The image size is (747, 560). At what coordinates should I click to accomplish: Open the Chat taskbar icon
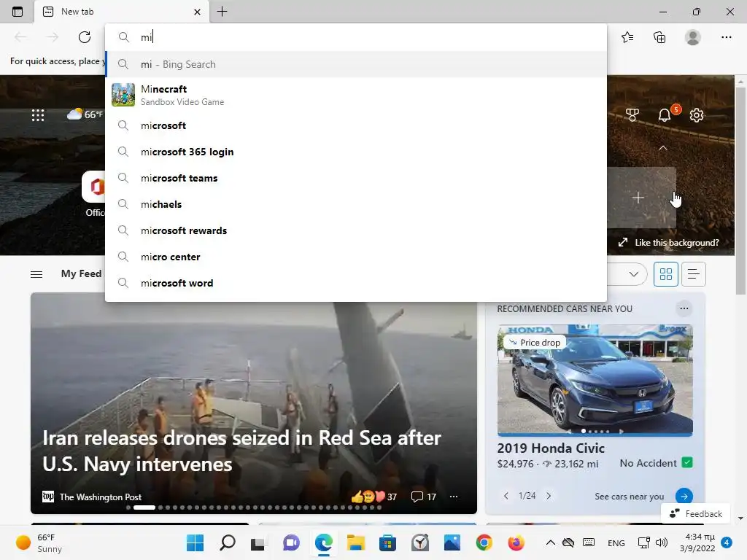[291, 542]
